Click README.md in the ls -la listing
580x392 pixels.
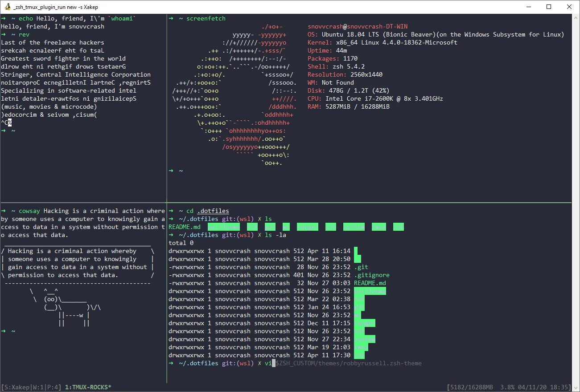370,283
